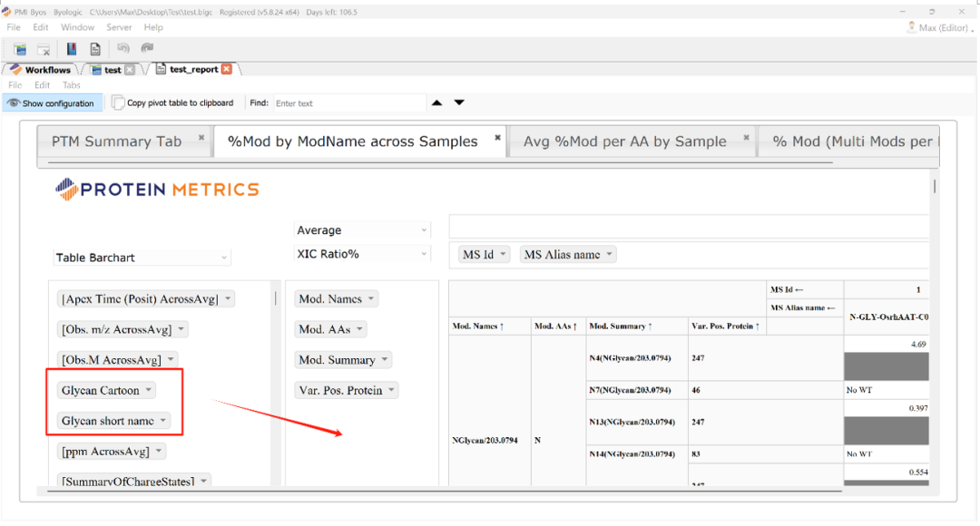The image size is (980, 526).
Task: Click the red bookmark book toolbar icon
Action: (72, 49)
